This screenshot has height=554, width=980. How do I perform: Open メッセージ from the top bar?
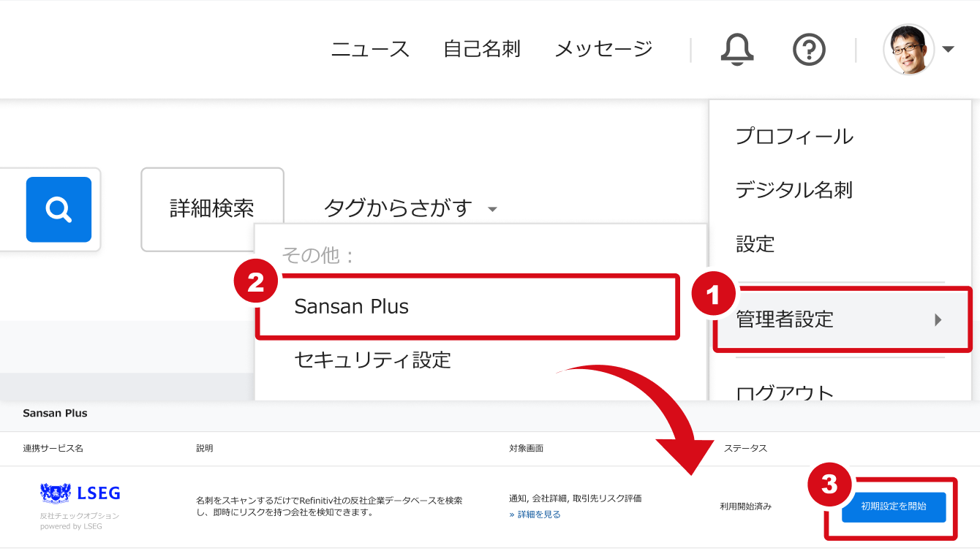(x=603, y=48)
